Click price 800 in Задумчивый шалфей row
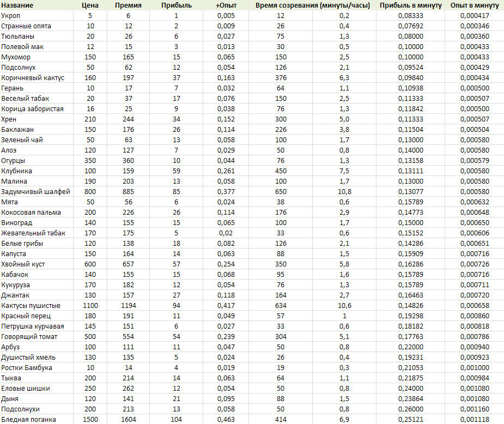Viewport: 504px width, 424px height. (90, 192)
